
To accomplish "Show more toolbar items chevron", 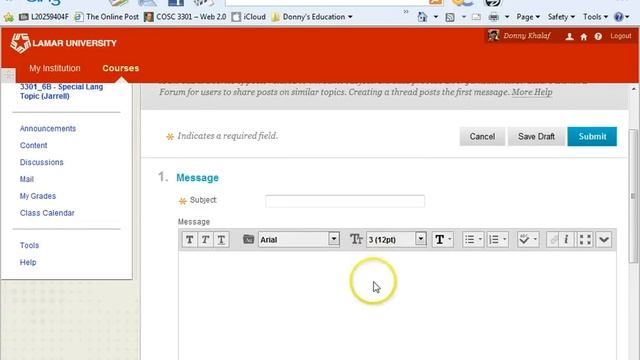I will pyautogui.click(x=406, y=11).
